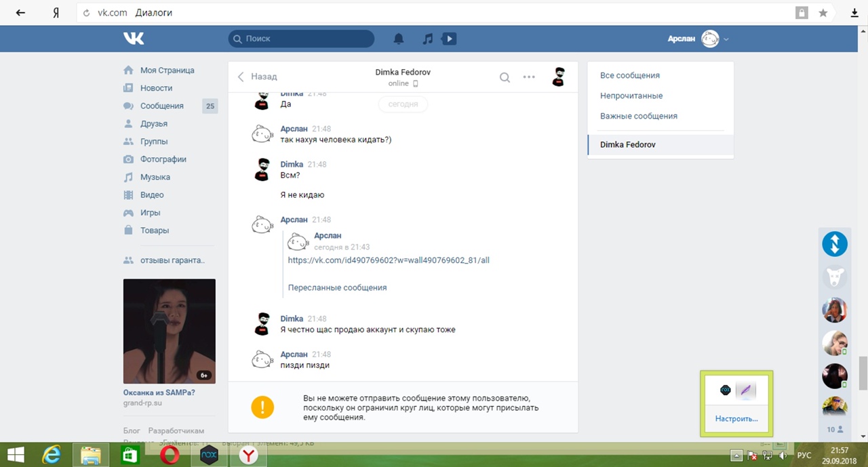Click the VK logo in header
The height and width of the screenshot is (467, 868).
click(x=134, y=39)
